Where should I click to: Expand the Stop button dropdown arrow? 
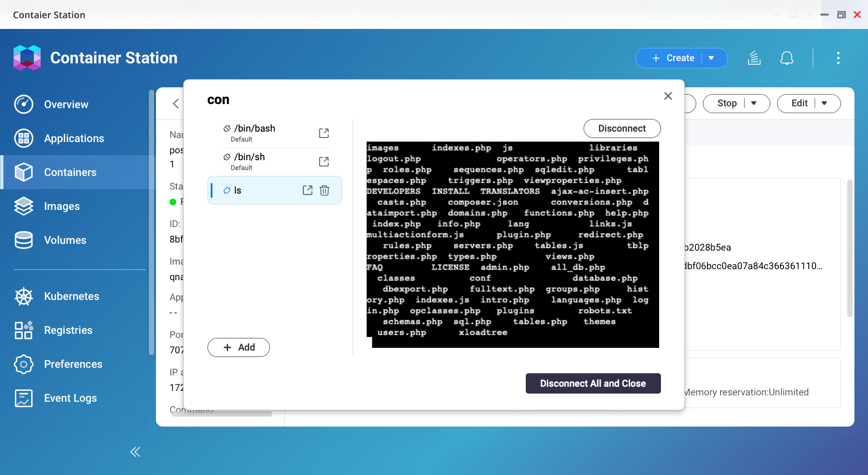754,103
